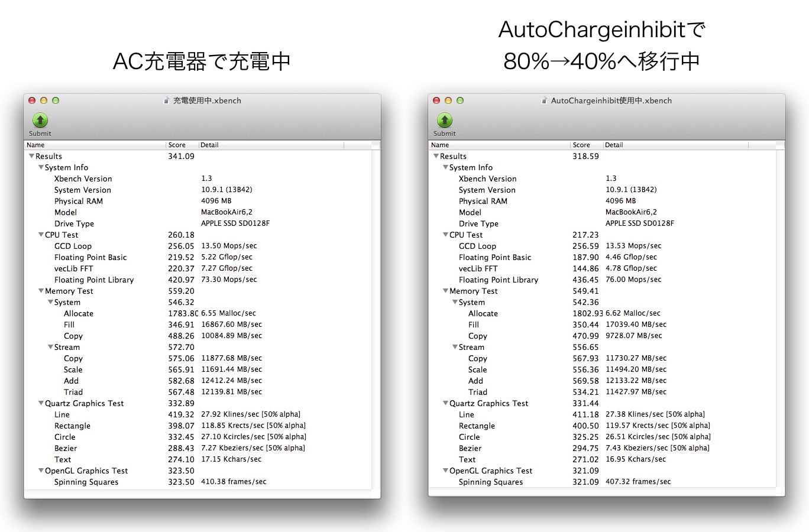
Task: Sort by Name column in AutoChargeinhibit window
Action: pyautogui.click(x=500, y=145)
